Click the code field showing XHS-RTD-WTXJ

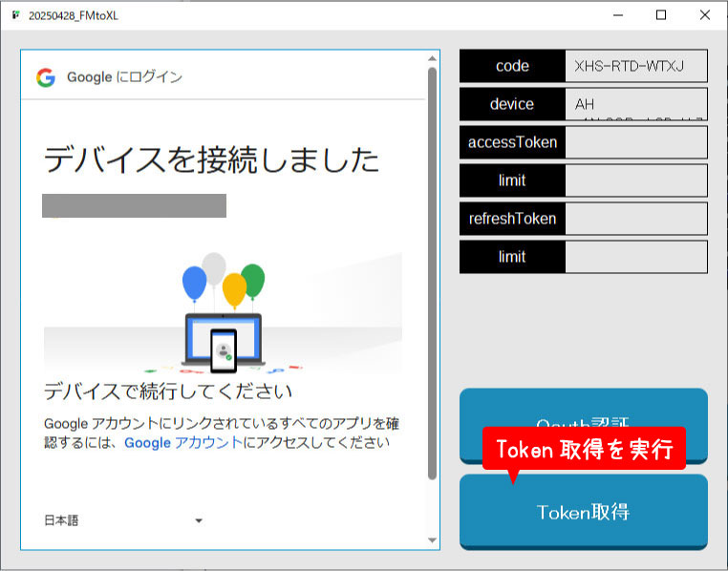click(x=636, y=66)
